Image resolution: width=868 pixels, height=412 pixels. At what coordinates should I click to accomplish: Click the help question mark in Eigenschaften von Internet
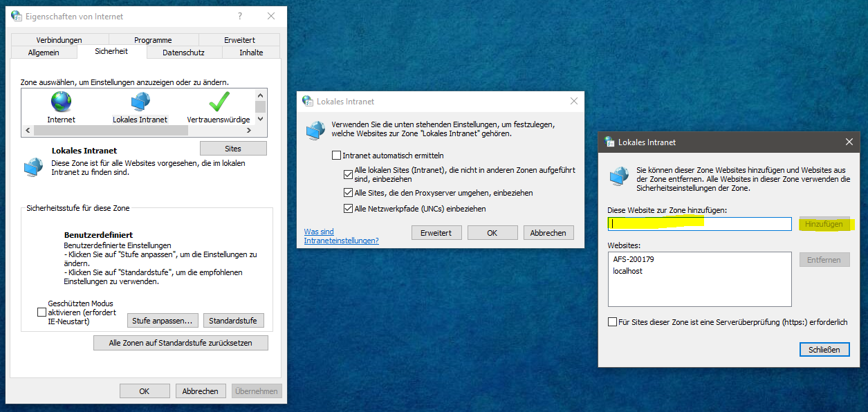[240, 16]
